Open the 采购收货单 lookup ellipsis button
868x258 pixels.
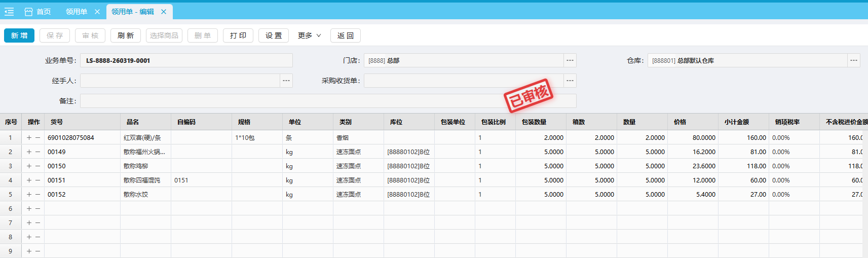tap(570, 81)
